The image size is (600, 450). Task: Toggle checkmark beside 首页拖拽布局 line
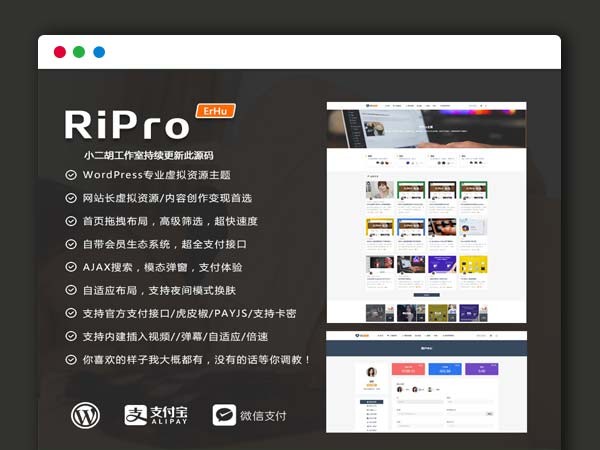tap(70, 221)
